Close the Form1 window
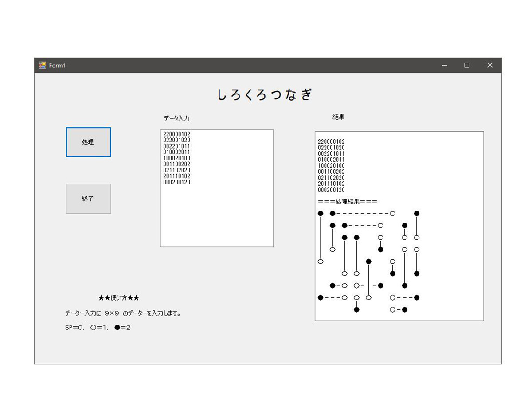This screenshot has height=399, width=532. click(x=490, y=65)
